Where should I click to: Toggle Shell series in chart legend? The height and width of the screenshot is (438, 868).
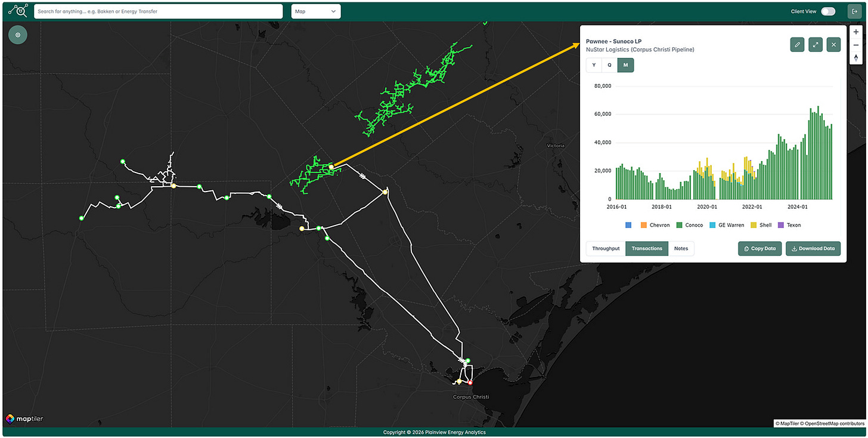pyautogui.click(x=761, y=225)
